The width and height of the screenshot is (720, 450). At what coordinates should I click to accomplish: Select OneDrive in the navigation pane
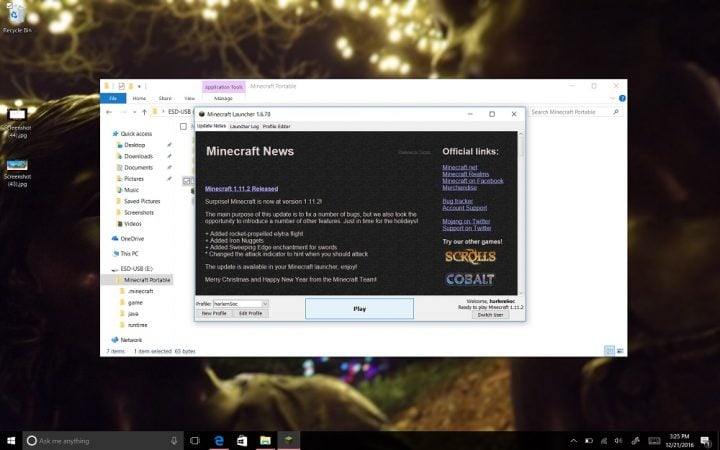click(x=132, y=239)
